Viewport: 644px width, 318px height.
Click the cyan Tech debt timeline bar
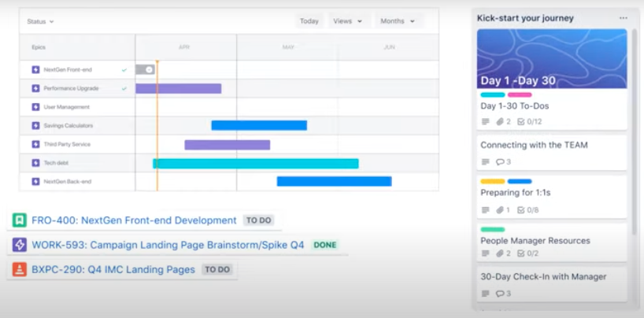[x=255, y=163]
